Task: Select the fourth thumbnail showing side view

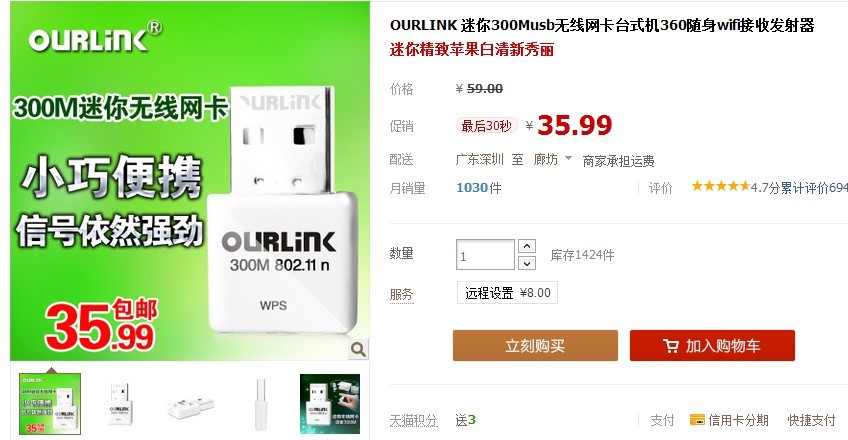Action: (260, 403)
